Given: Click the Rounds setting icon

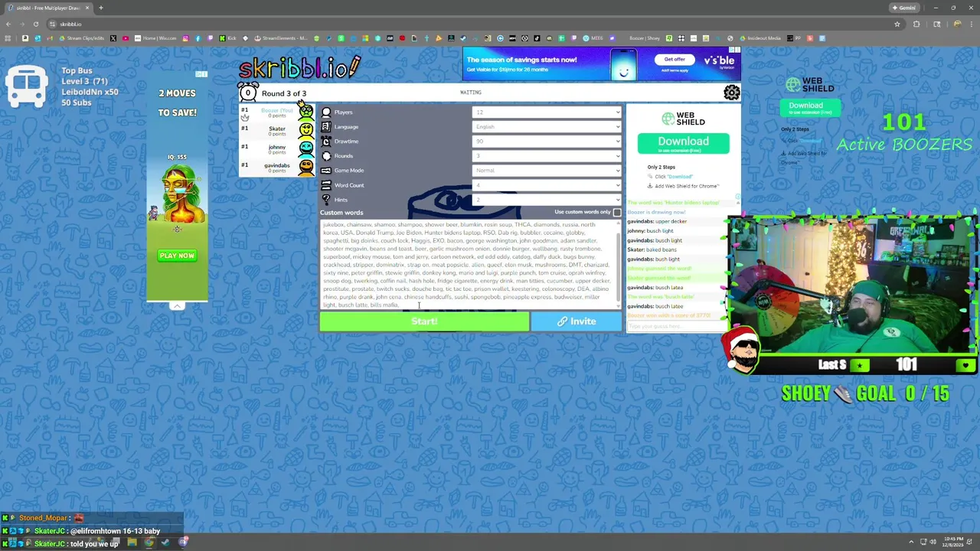Looking at the screenshot, I should 326,156.
